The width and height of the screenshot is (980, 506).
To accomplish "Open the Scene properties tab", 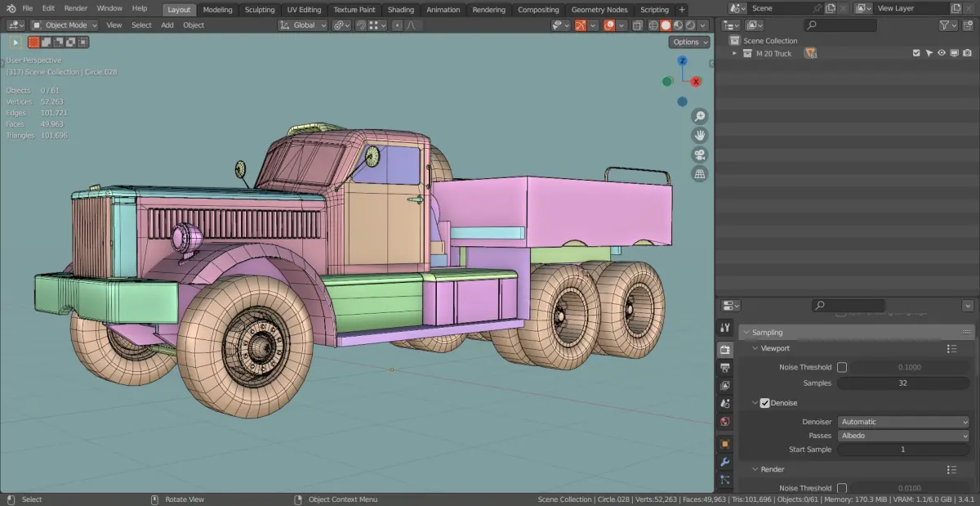I will click(725, 404).
